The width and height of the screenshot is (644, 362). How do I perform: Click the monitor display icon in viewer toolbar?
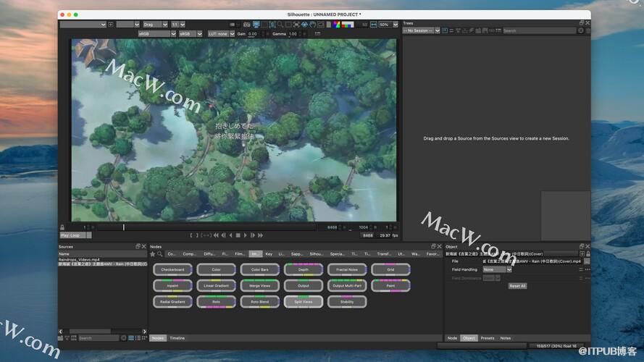tap(256, 25)
